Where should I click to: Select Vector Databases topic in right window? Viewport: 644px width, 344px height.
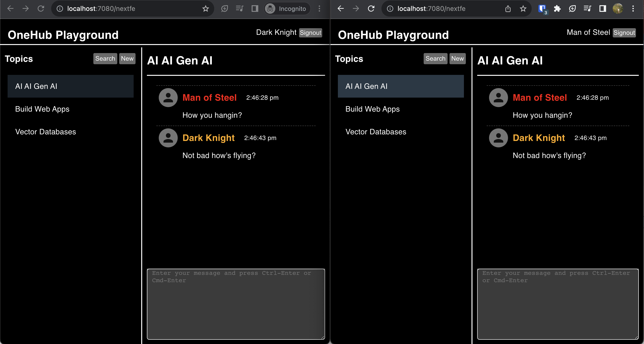point(376,132)
